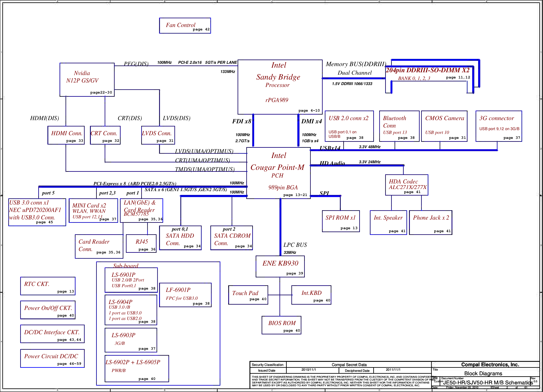Click the LS-6903P 3G/B sub-board block
Viewport: 543px width, 392px height.
(x=131, y=340)
